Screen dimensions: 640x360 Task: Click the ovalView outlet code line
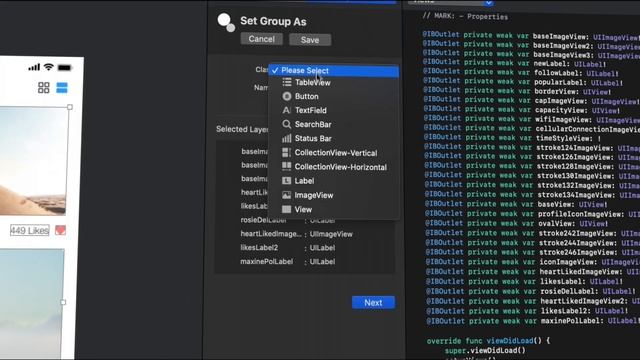point(516,224)
